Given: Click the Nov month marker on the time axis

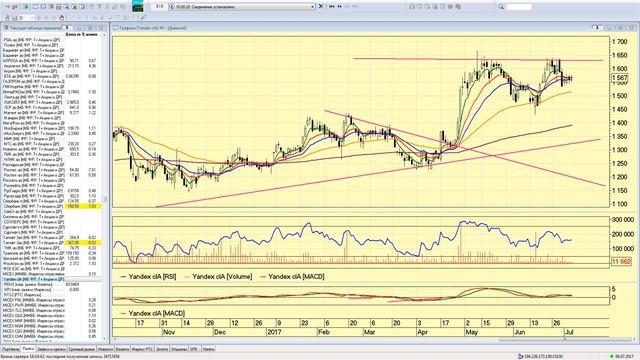Looking at the screenshot, I should [169, 332].
